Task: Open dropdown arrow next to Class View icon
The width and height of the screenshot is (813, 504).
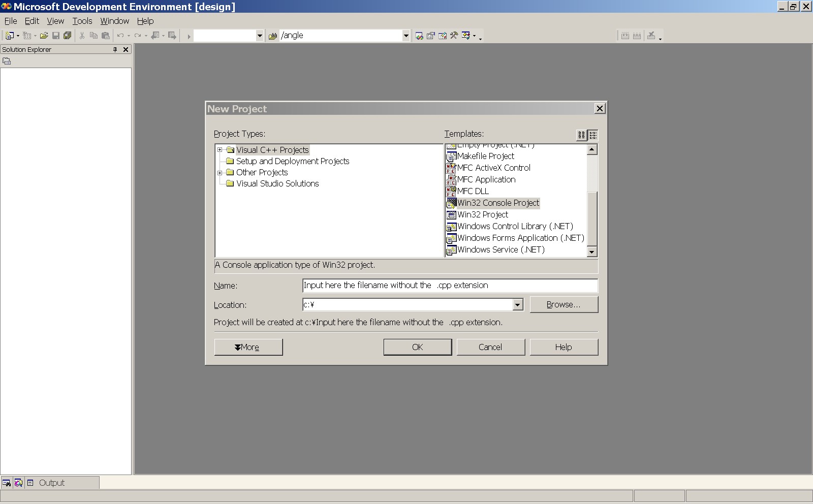Action: [474, 36]
